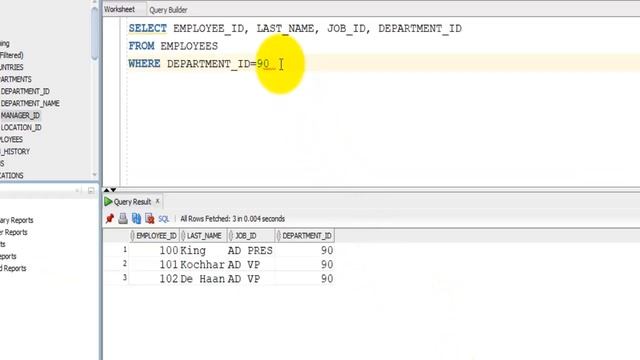Click EMPLOYEES table name in the query
Viewport: 640px width, 360px height.
click(189, 46)
